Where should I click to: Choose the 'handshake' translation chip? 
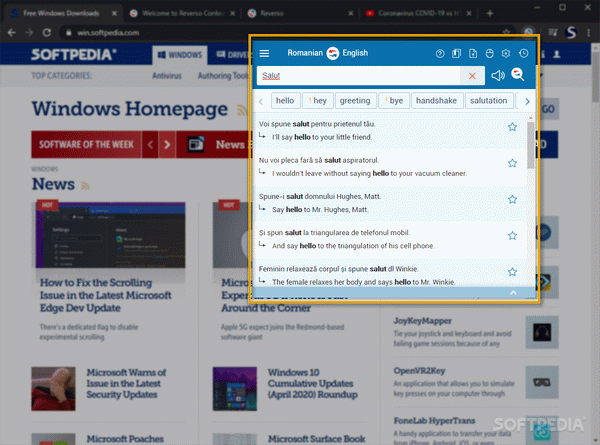[x=437, y=101]
